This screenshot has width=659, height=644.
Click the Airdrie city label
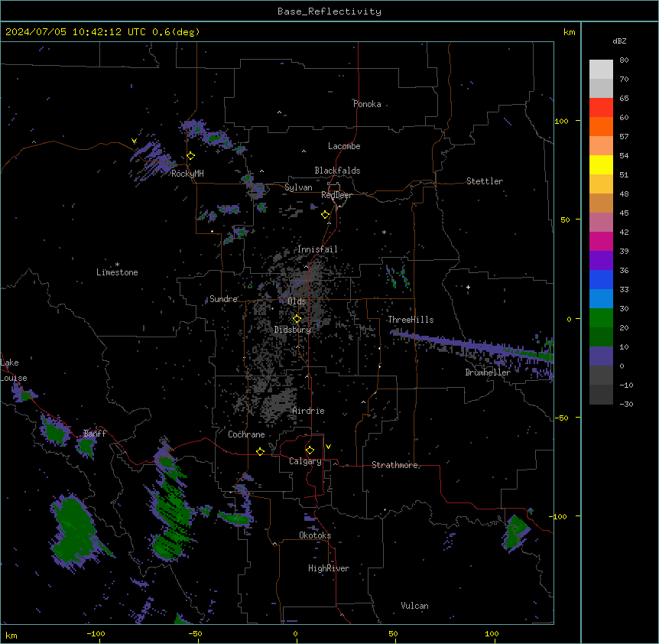pos(309,411)
